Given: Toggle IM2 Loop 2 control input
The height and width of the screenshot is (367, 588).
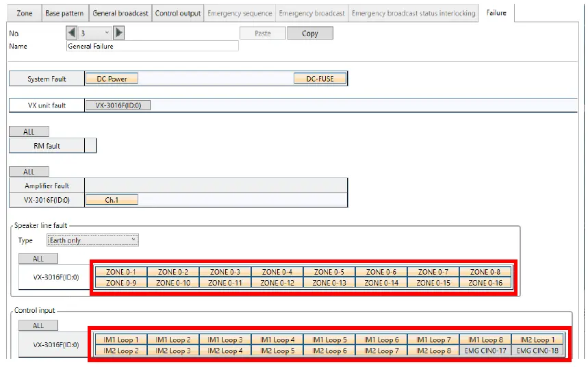Looking at the screenshot, I should [120, 351].
